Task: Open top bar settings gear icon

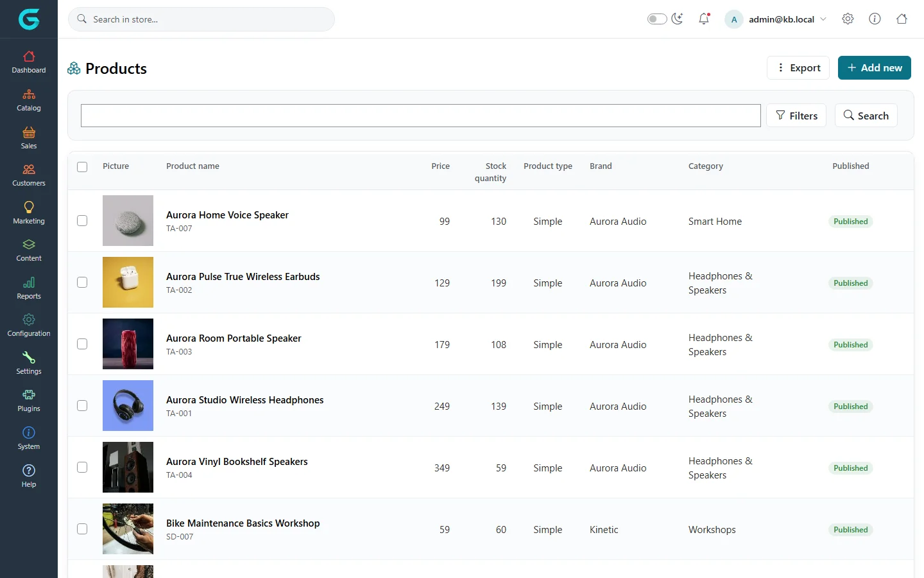Action: click(x=848, y=19)
